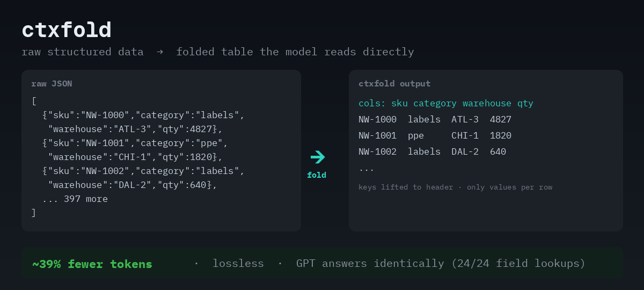
Task: Click the output row starting with NW-1001
Action: pos(435,135)
